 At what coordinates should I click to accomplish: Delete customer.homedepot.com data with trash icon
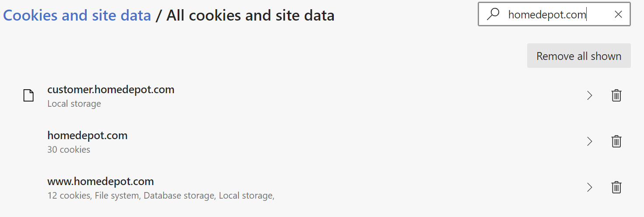(x=616, y=95)
